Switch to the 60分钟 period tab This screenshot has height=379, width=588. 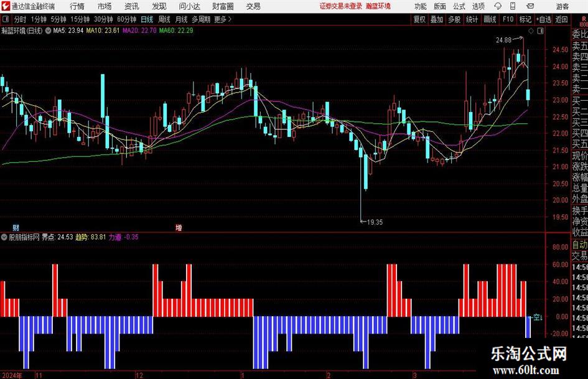pos(126,19)
